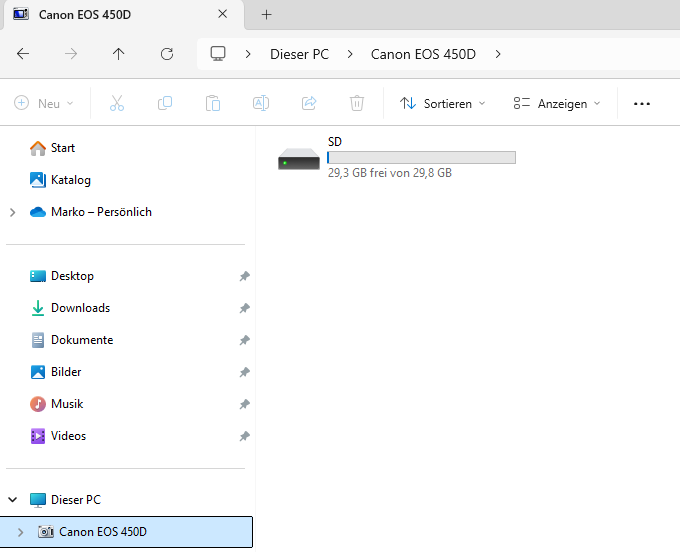The image size is (680, 552).
Task: Unpin Bilder using its pin icon
Action: (x=245, y=372)
